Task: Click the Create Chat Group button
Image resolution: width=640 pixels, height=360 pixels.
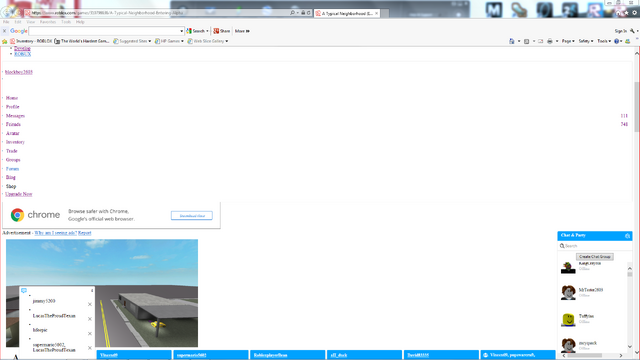Action: (595, 257)
